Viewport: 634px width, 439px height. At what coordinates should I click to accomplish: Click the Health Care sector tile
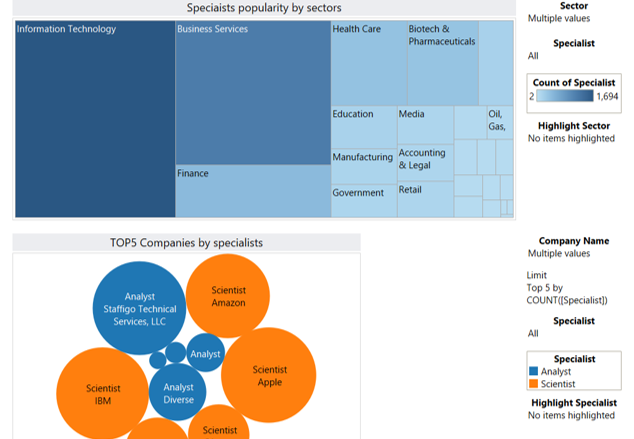369,63
